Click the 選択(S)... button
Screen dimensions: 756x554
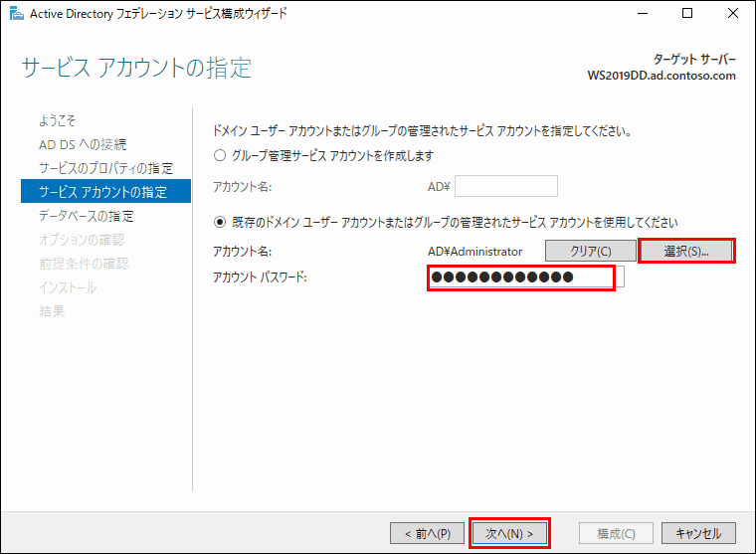[686, 251]
